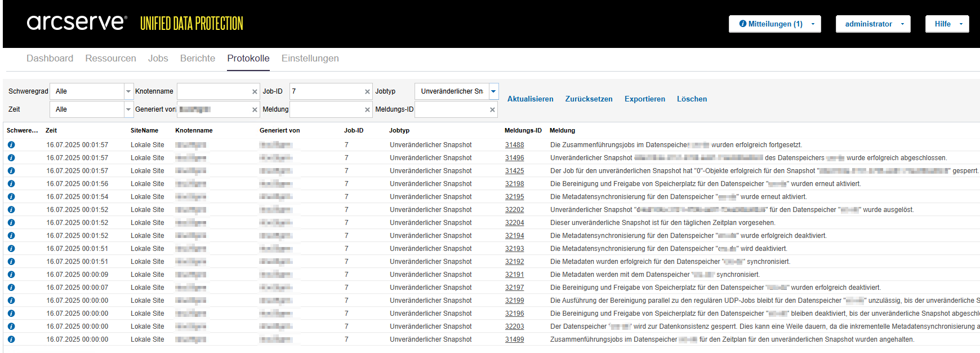Viewport: 980px width, 353px height.
Task: Switch to the Dashboard tab
Action: [50, 58]
